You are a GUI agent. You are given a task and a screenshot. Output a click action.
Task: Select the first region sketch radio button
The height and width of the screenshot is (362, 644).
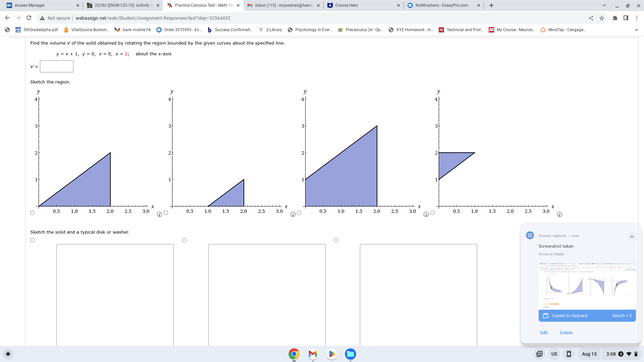pyautogui.click(x=33, y=213)
